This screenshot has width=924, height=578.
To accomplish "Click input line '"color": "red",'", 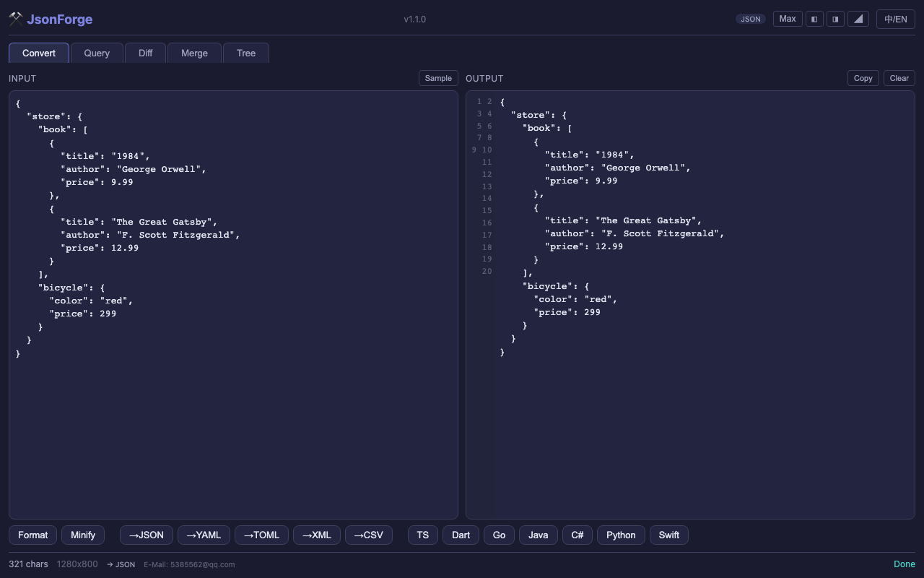I will tap(91, 301).
